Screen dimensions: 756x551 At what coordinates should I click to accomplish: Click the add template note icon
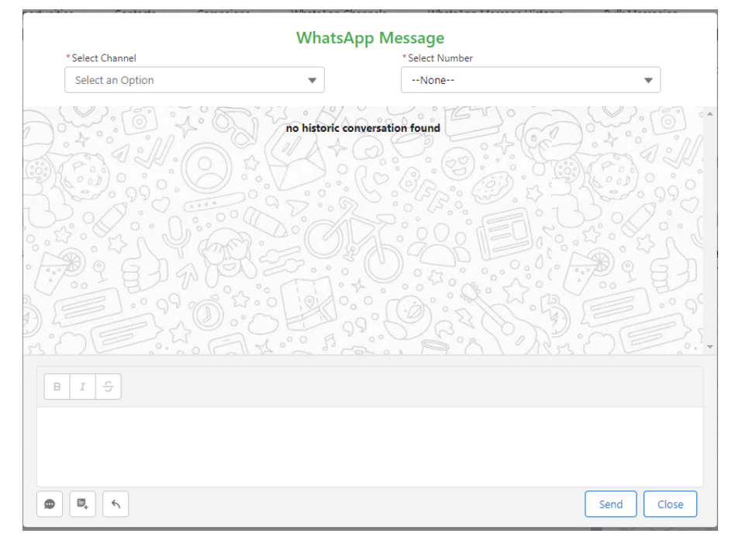pos(82,504)
